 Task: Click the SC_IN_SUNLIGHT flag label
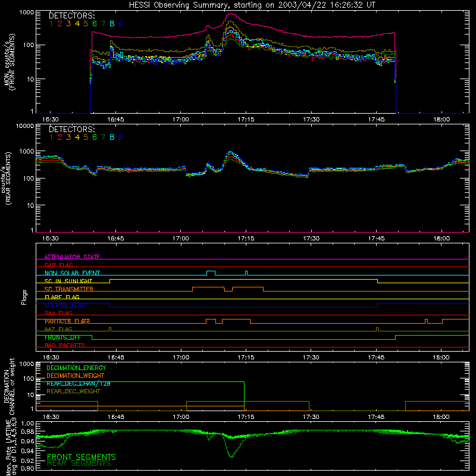tap(68, 281)
